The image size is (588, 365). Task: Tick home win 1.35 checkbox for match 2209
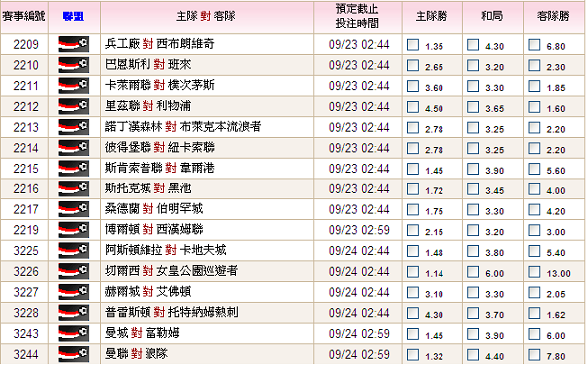point(413,45)
